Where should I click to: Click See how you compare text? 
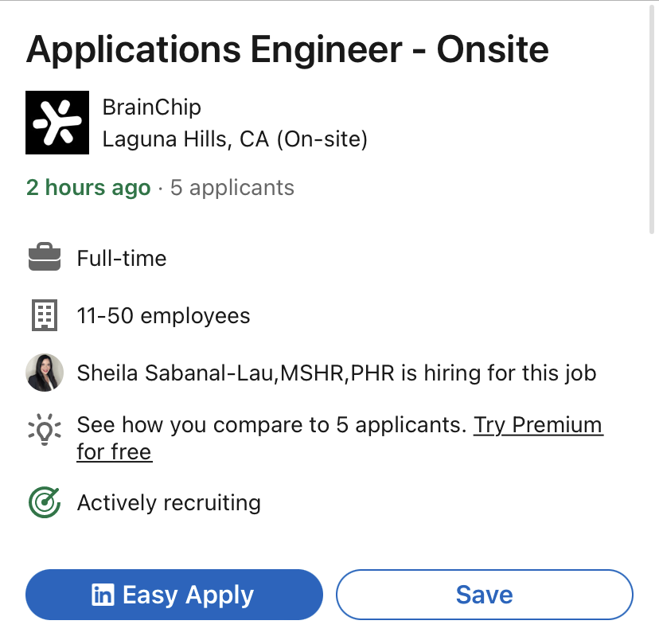[271, 425]
